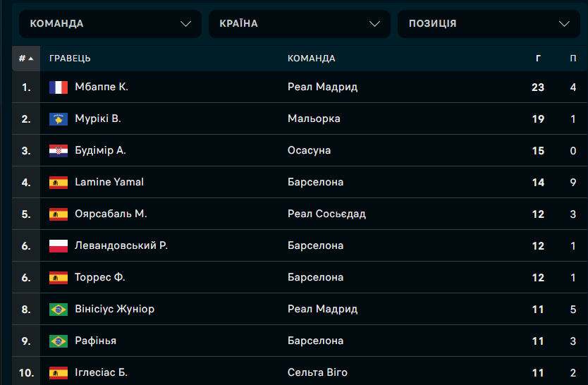The image size is (588, 385).
Task: Click the Spanish flag next to Lamine Yamal
Action: click(59, 183)
